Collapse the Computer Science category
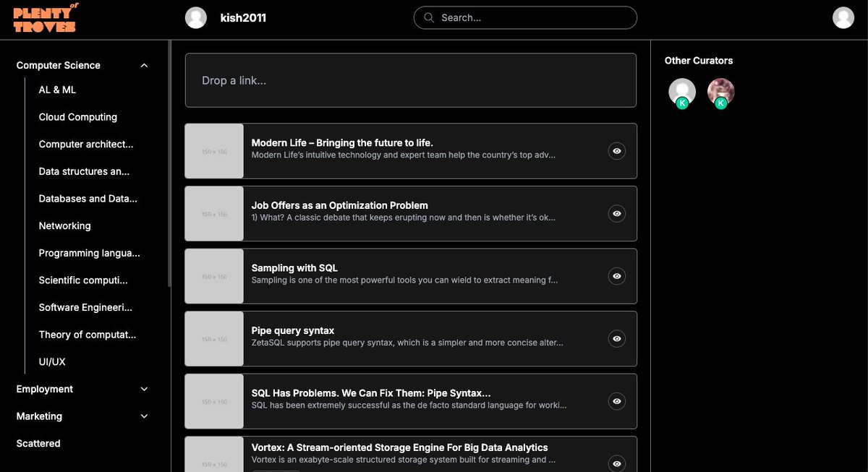868x472 pixels. (x=144, y=64)
